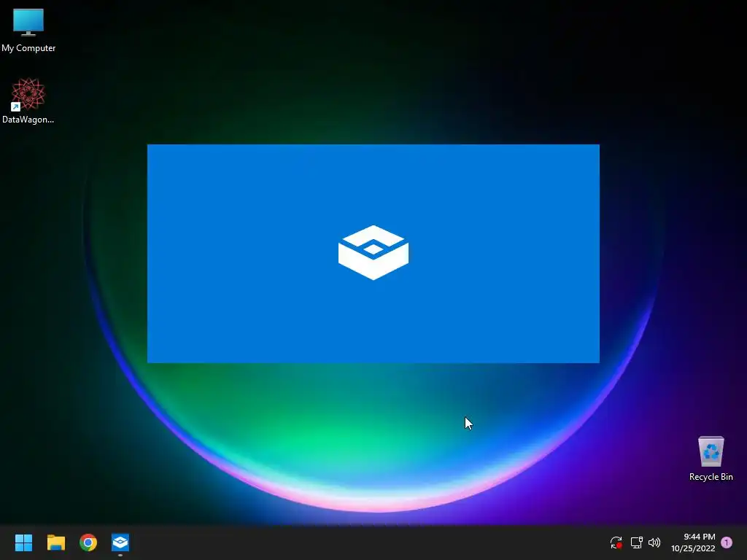Open the clock showing 9:44 PM
The width and height of the screenshot is (747, 560).
700,537
